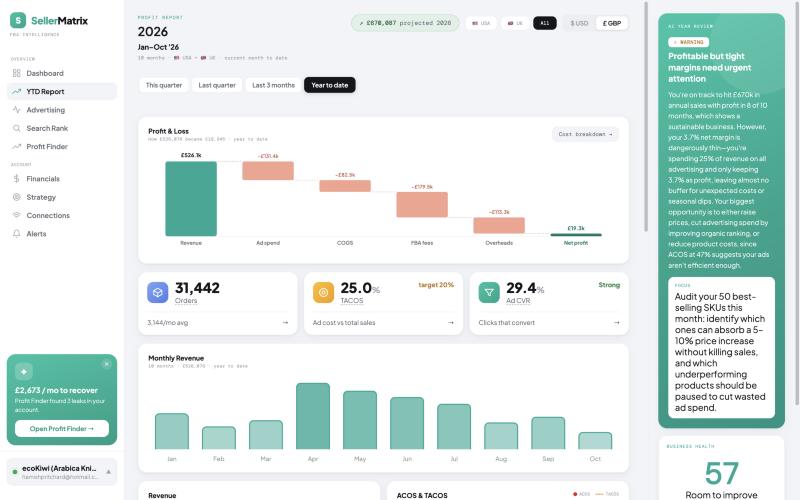Select YTD Report in the sidebar
Image resolution: width=800 pixels, height=500 pixels.
[x=62, y=91]
